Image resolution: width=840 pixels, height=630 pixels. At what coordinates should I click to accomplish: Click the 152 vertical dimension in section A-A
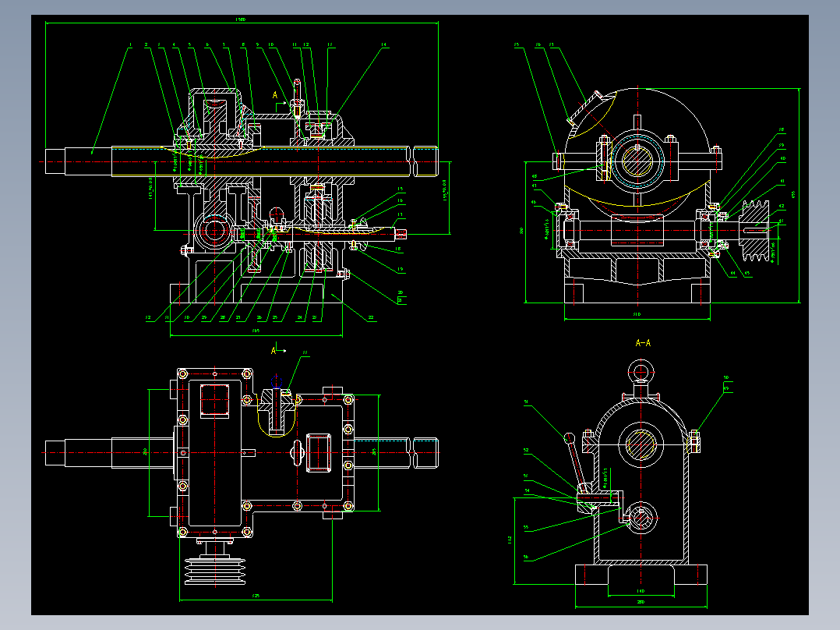(509, 540)
